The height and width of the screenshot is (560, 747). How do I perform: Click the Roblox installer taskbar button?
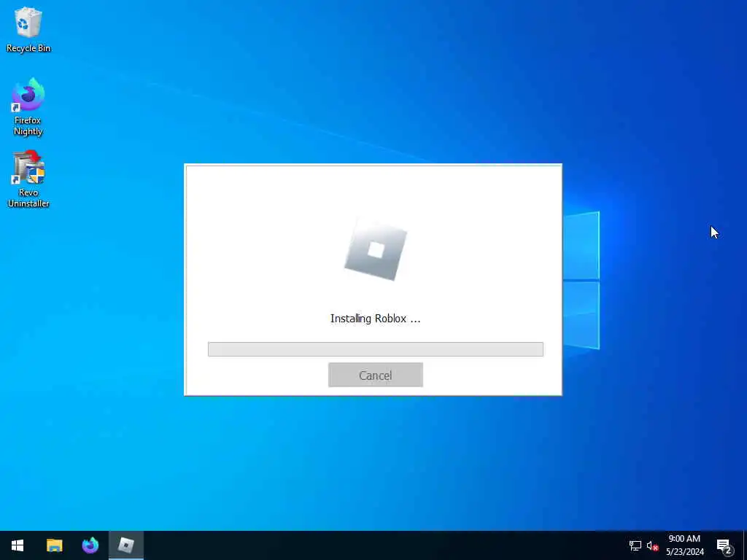pyautogui.click(x=126, y=545)
